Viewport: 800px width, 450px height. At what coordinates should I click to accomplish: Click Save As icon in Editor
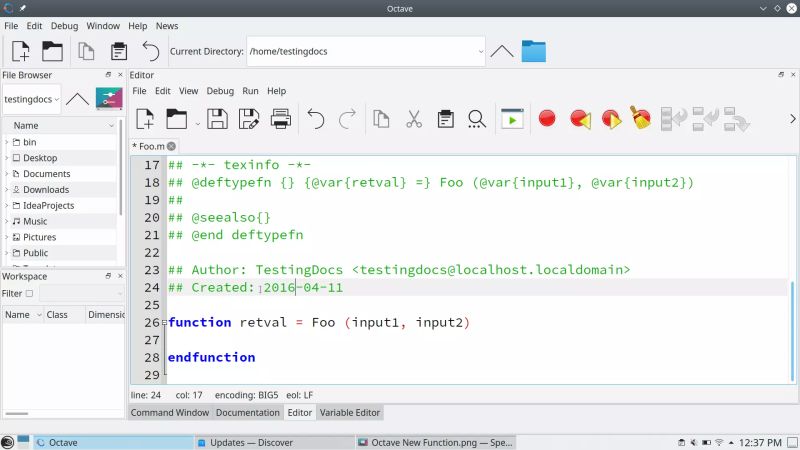pyautogui.click(x=249, y=119)
